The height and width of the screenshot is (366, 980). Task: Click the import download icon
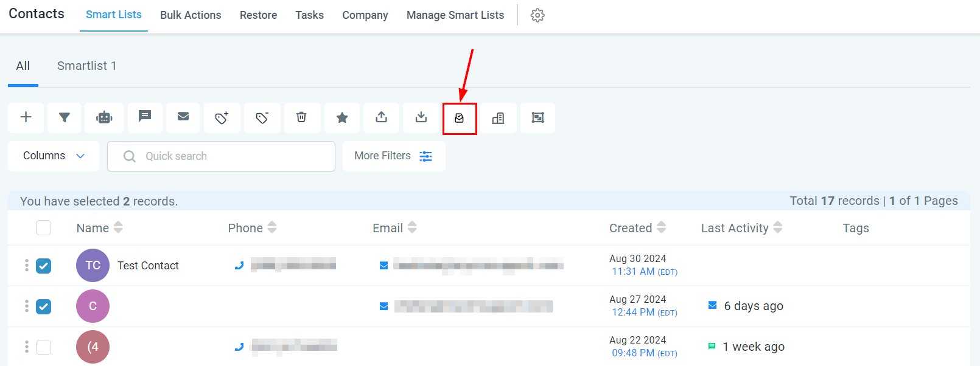(x=421, y=117)
